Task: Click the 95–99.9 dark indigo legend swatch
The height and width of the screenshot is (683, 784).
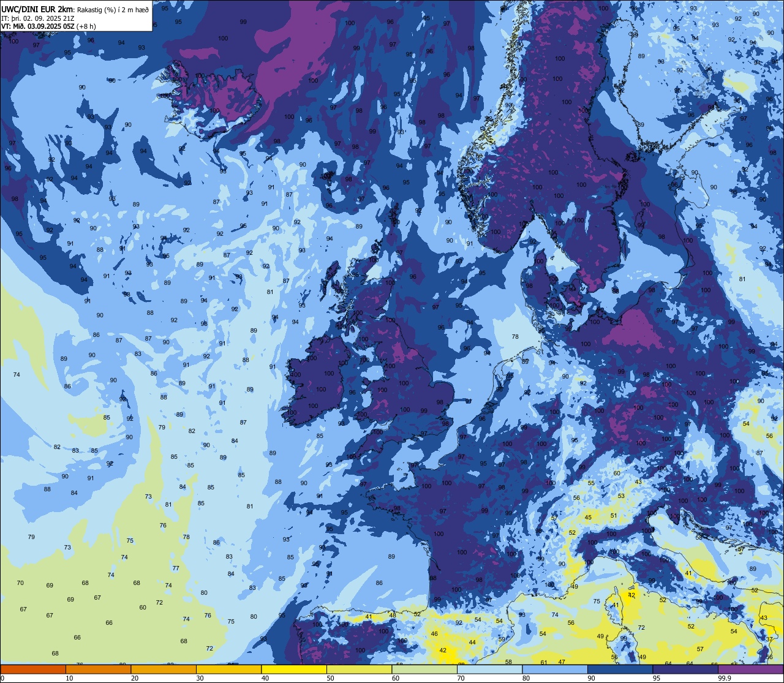Action: [685, 670]
